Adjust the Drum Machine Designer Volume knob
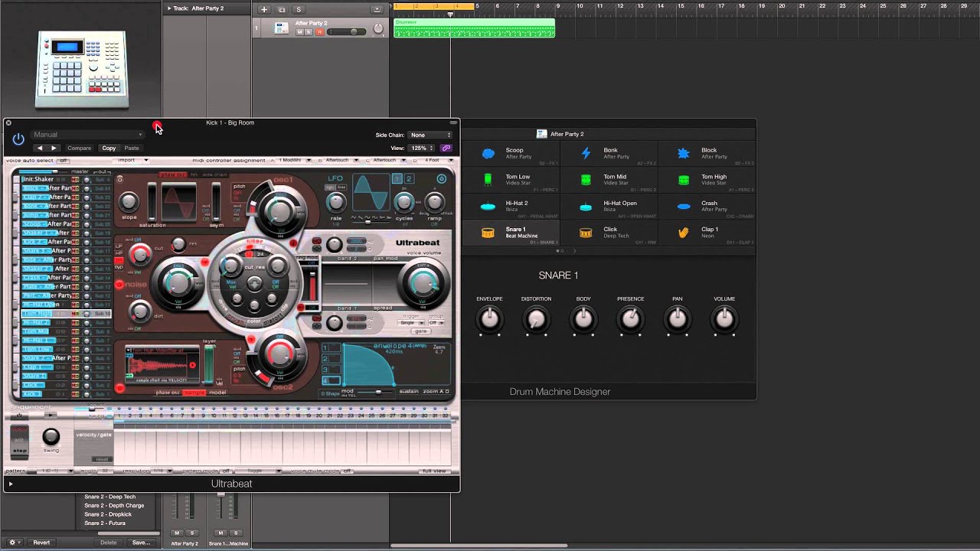This screenshot has height=551, width=980. 724,318
